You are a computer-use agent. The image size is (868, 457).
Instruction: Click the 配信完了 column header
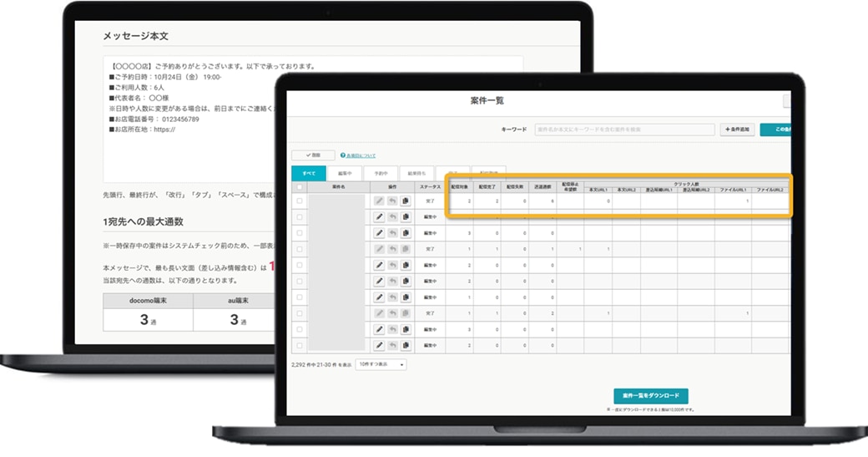point(487,187)
